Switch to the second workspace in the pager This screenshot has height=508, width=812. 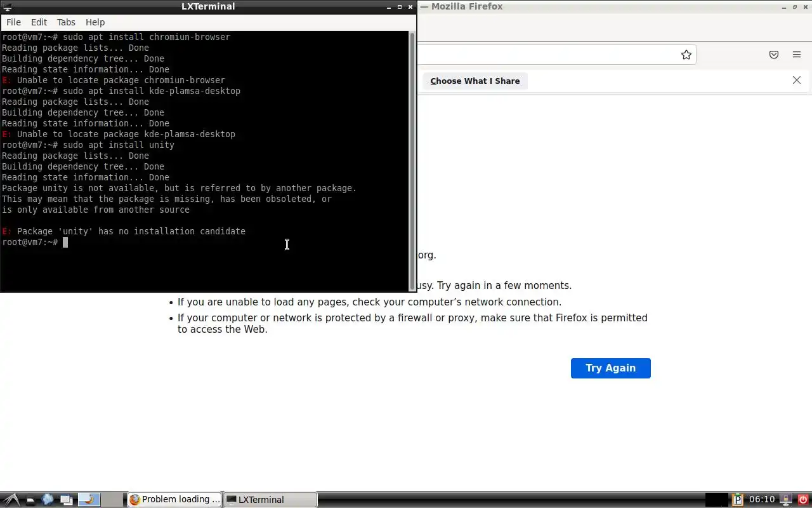point(112,500)
